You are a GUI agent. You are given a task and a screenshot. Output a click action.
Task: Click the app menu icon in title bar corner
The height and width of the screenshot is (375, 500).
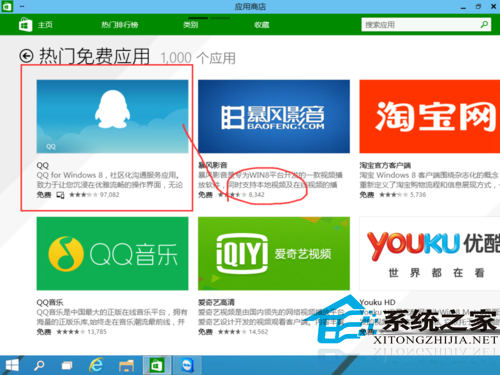click(x=7, y=6)
